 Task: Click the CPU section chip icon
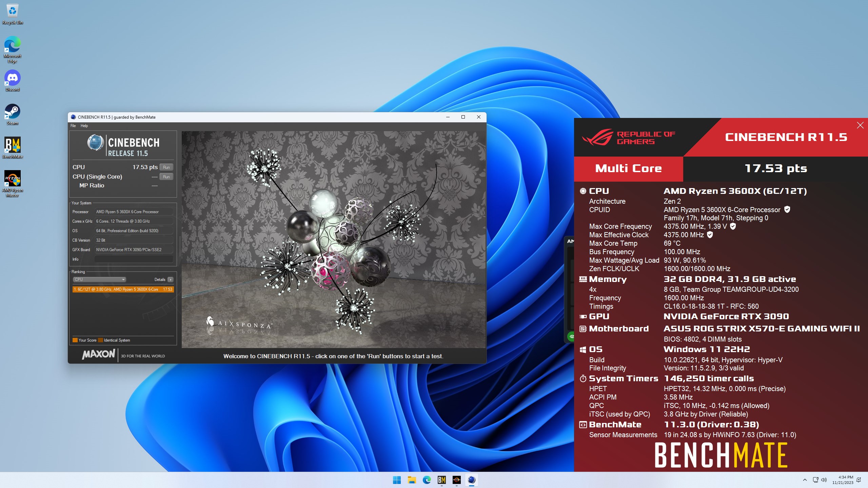[x=583, y=191]
